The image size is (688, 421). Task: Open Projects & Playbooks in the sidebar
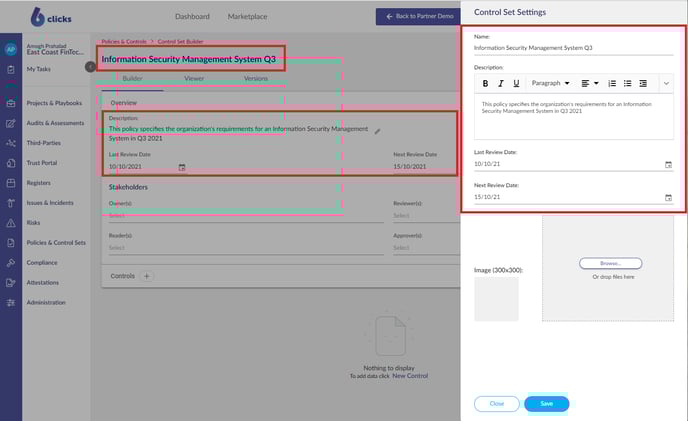coord(54,103)
